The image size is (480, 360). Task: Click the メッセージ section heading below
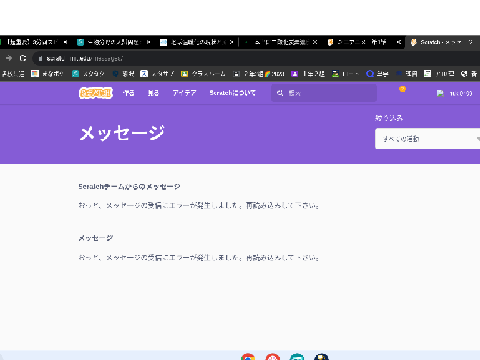pyautogui.click(x=96, y=238)
